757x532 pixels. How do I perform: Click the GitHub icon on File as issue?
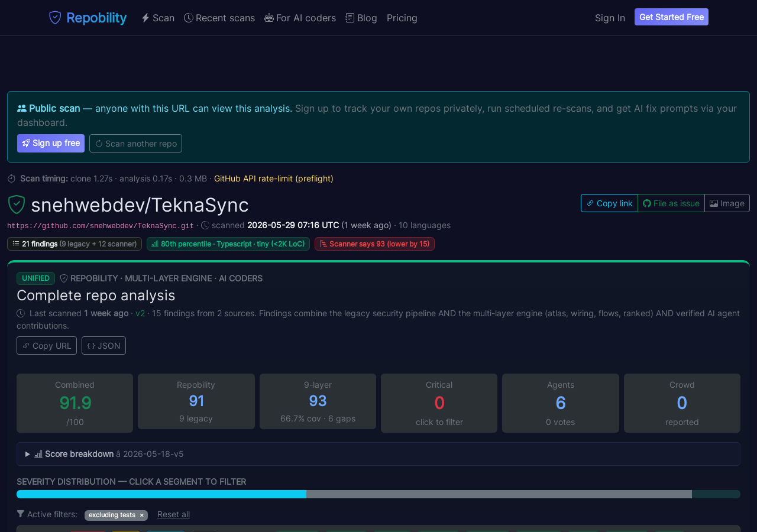(x=647, y=203)
